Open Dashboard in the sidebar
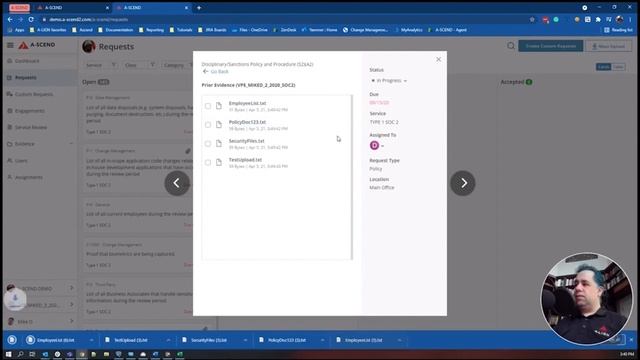 coord(27,61)
